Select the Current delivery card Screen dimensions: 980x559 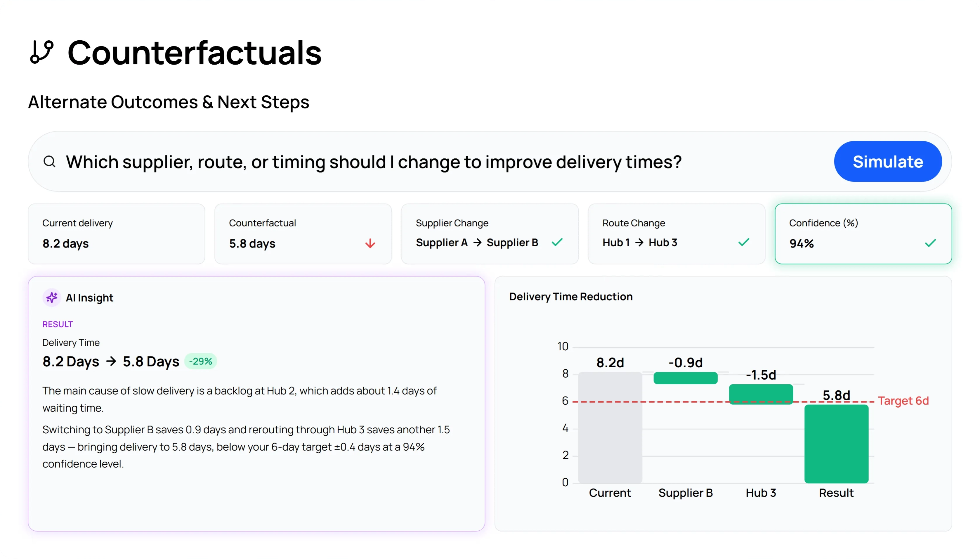116,234
